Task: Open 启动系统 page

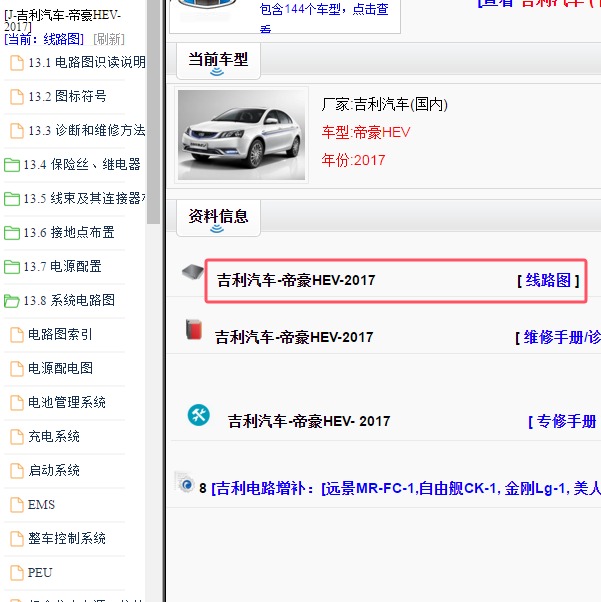Action: click(x=54, y=470)
